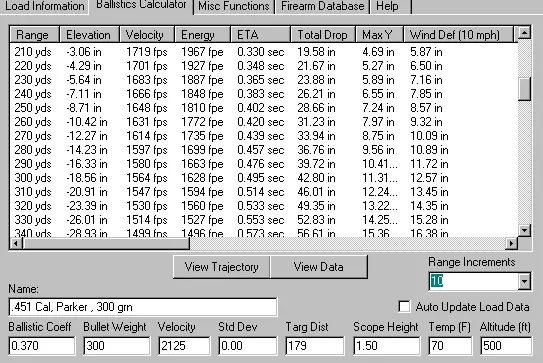
Task: Click the Targ Dist input field
Action: (314, 346)
